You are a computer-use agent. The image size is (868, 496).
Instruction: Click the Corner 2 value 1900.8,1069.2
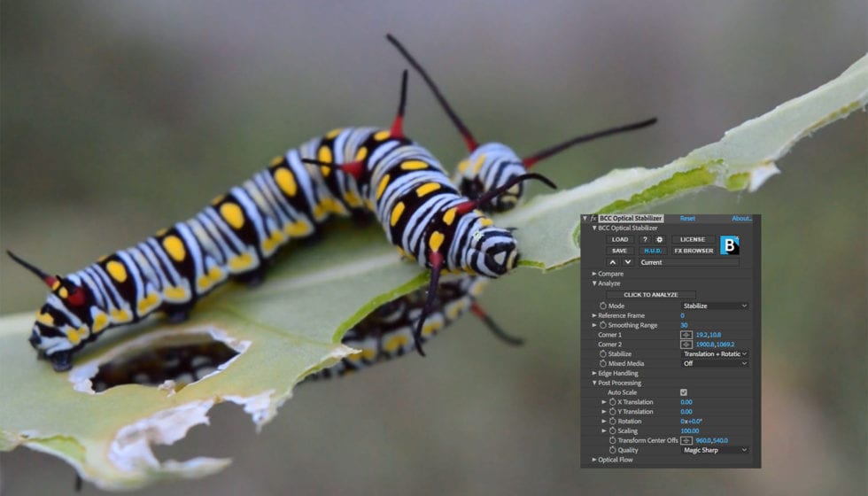point(716,345)
